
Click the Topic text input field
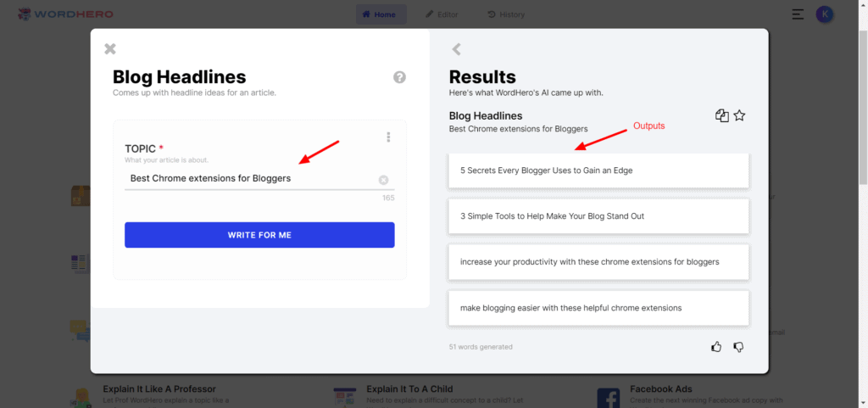click(250, 179)
